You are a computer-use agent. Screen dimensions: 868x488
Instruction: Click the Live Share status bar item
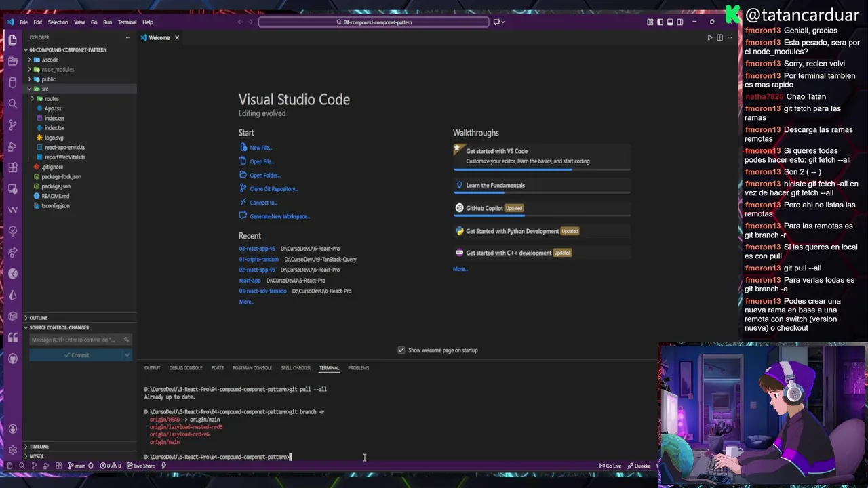click(141, 466)
